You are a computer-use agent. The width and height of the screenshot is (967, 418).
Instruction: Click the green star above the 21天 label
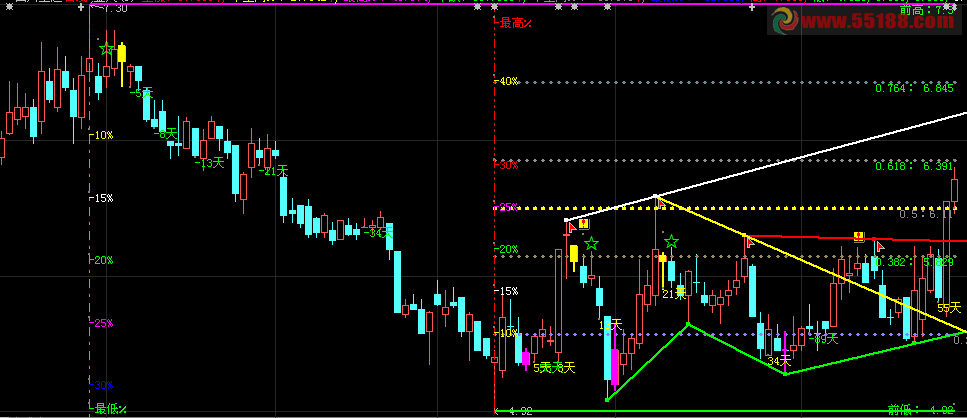tap(672, 241)
